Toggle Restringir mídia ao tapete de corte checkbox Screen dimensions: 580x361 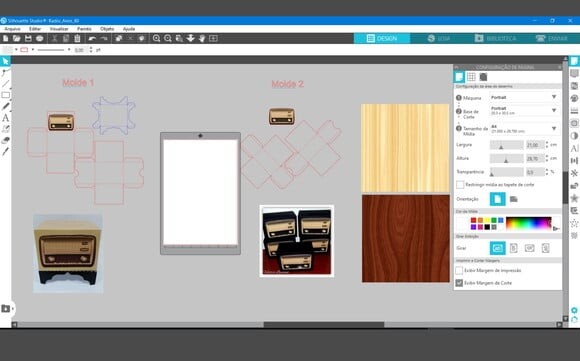coord(460,184)
